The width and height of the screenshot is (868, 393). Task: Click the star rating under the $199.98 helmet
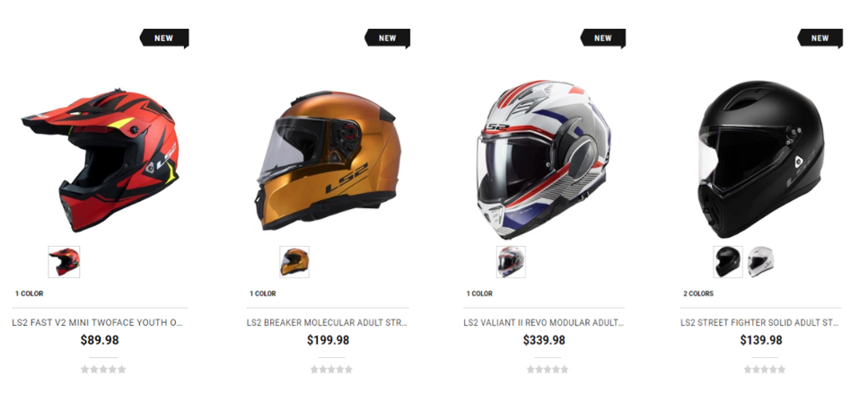(331, 369)
